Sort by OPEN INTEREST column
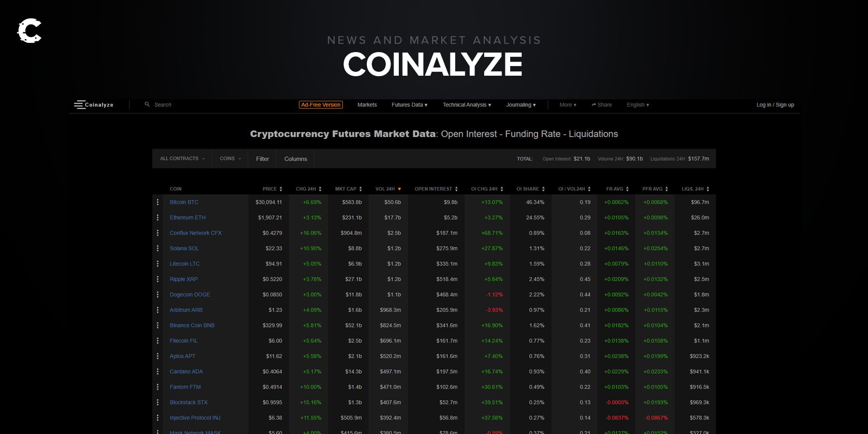This screenshot has height=434, width=868. (436, 189)
